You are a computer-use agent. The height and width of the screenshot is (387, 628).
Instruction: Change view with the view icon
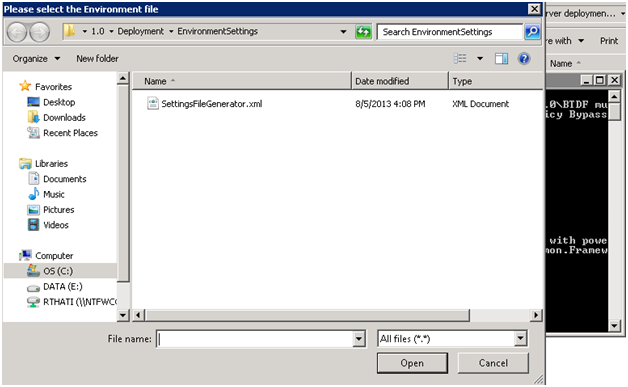(x=460, y=58)
